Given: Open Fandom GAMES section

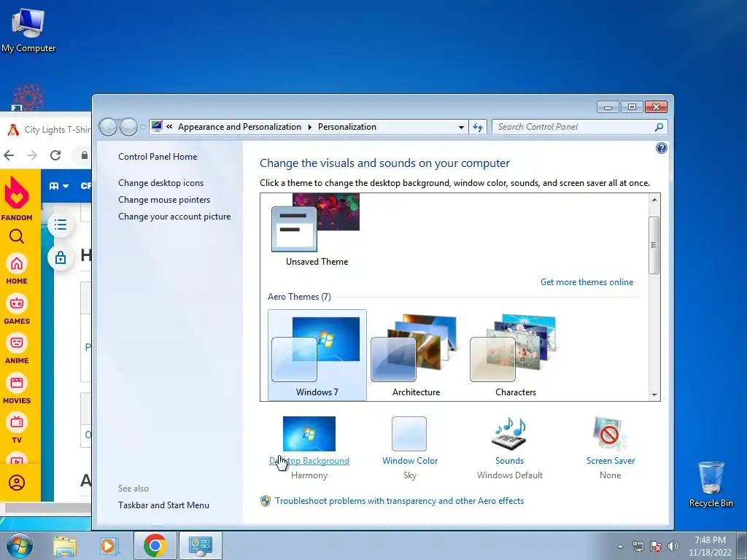Looking at the screenshot, I should pyautogui.click(x=17, y=309).
